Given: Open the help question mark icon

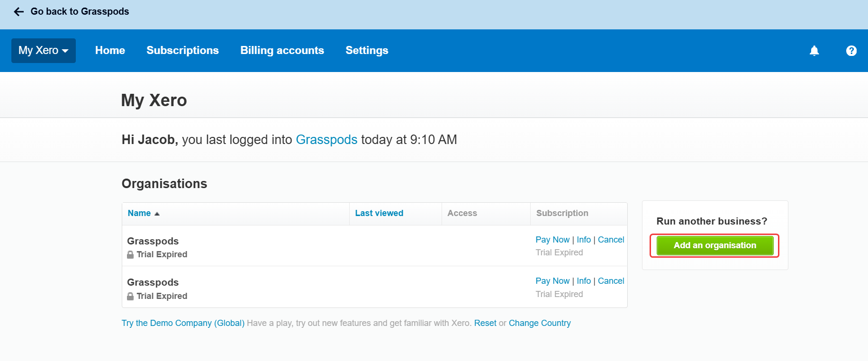Looking at the screenshot, I should (x=851, y=51).
